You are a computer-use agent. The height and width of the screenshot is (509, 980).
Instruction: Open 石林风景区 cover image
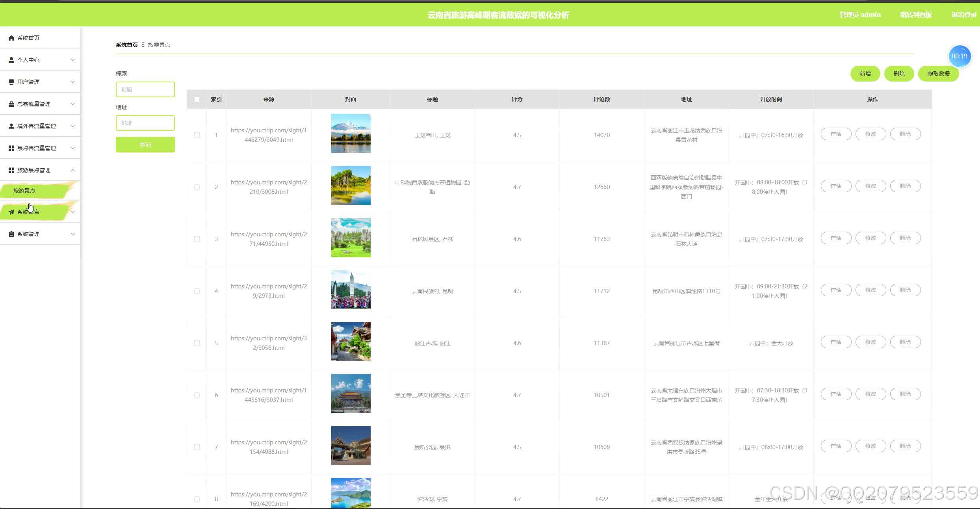pos(351,238)
